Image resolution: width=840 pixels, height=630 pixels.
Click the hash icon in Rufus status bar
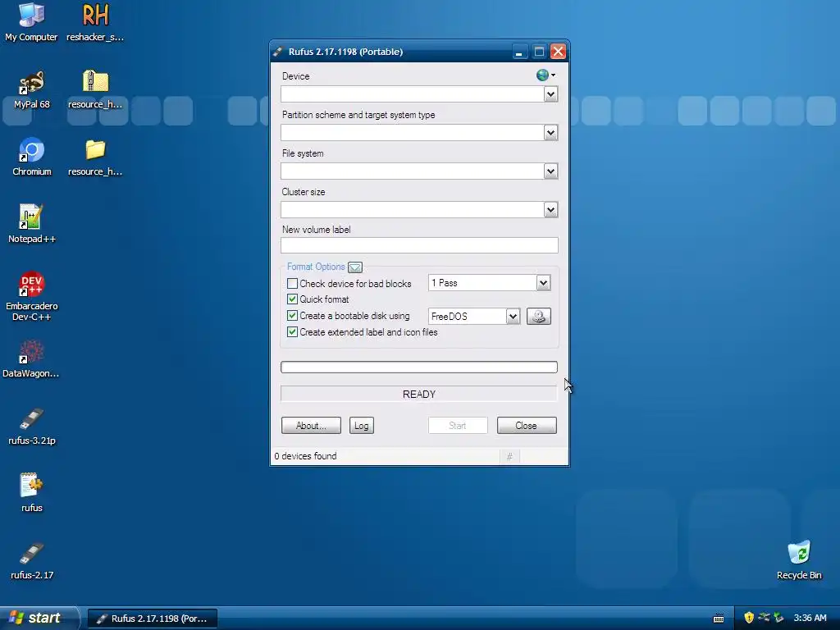tap(509, 456)
